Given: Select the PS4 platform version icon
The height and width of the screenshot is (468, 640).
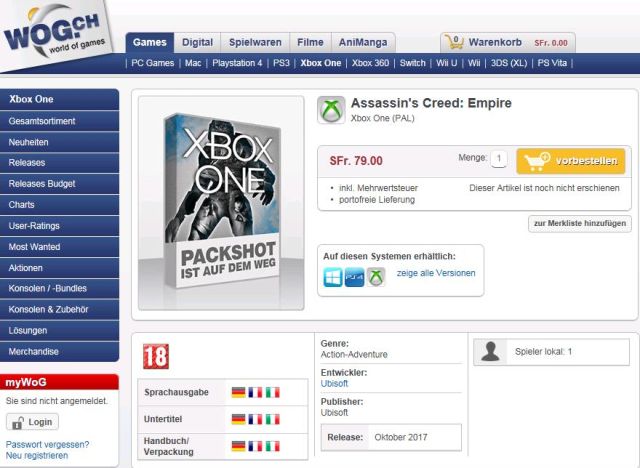Looking at the screenshot, I should (354, 277).
